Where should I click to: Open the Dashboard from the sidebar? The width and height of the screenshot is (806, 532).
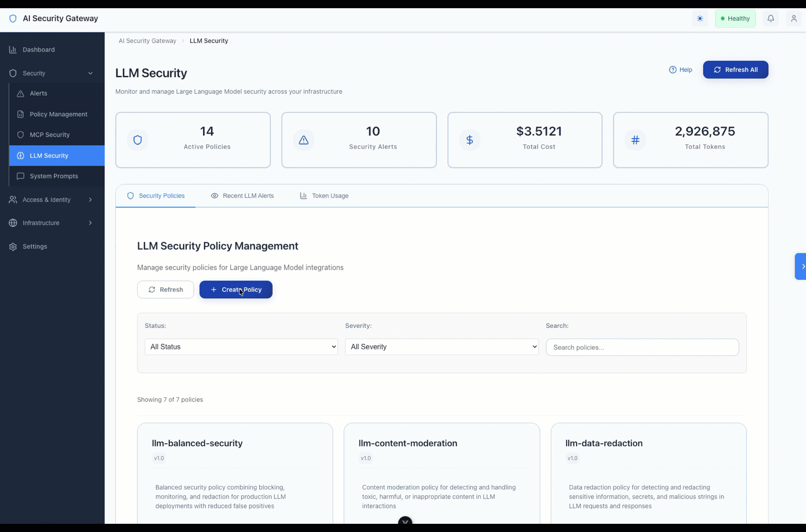tap(38, 50)
